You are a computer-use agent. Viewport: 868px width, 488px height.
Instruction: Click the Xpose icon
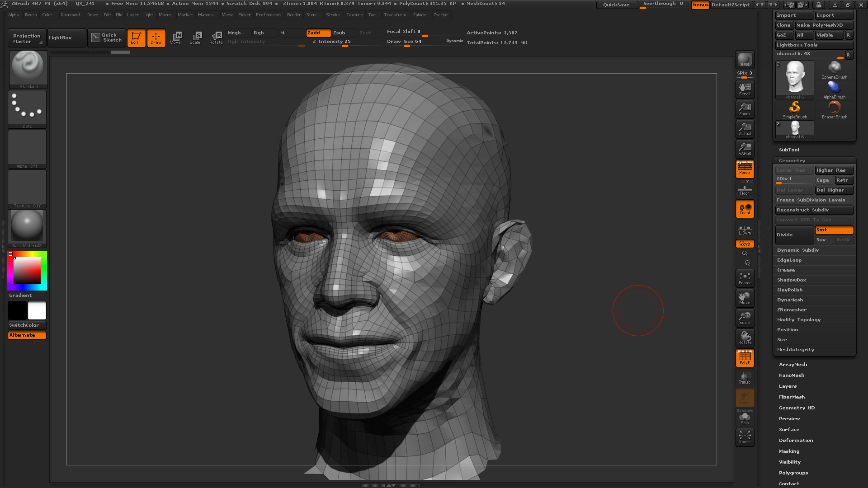[x=745, y=437]
